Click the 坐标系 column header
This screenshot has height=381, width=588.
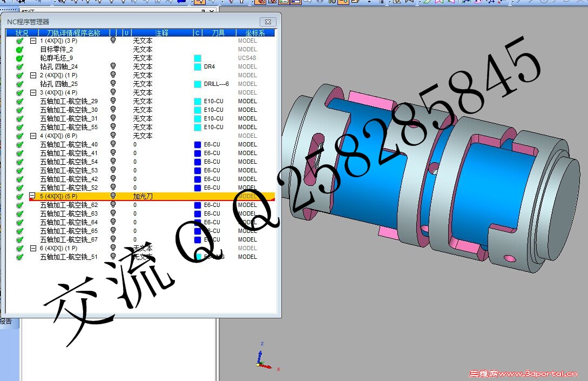(255, 33)
